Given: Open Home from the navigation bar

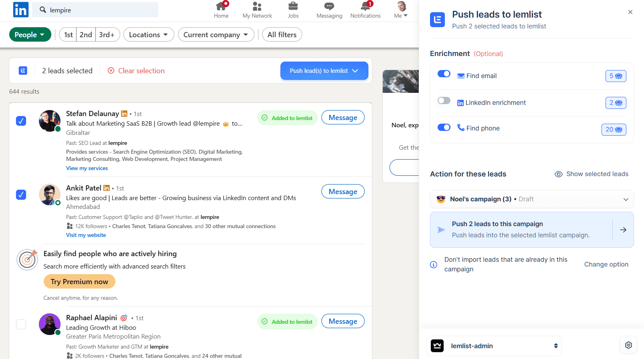Looking at the screenshot, I should 221,10.
